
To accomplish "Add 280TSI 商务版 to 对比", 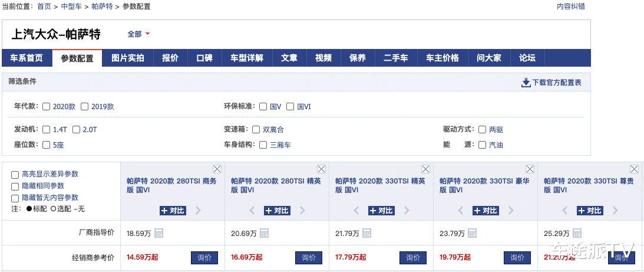I will [173, 211].
